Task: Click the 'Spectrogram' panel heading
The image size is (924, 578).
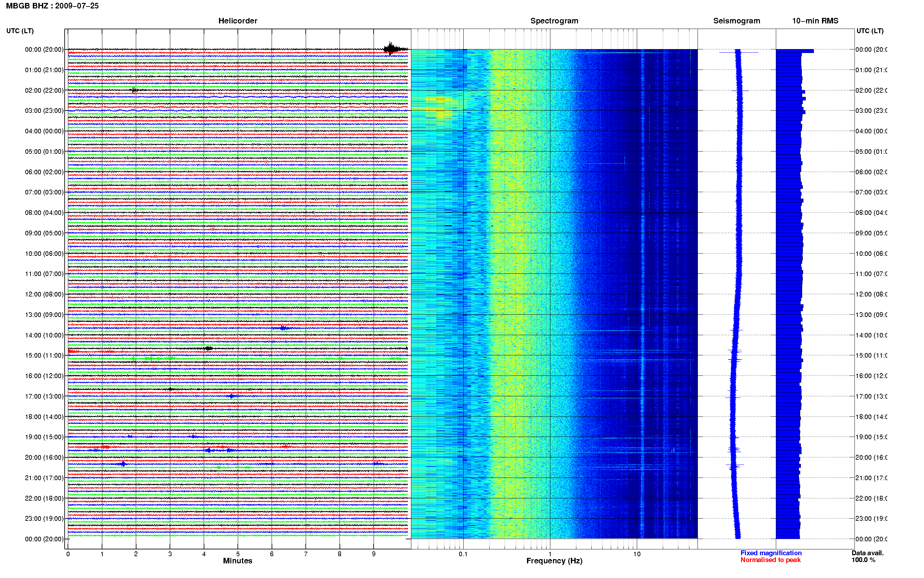Action: click(554, 21)
